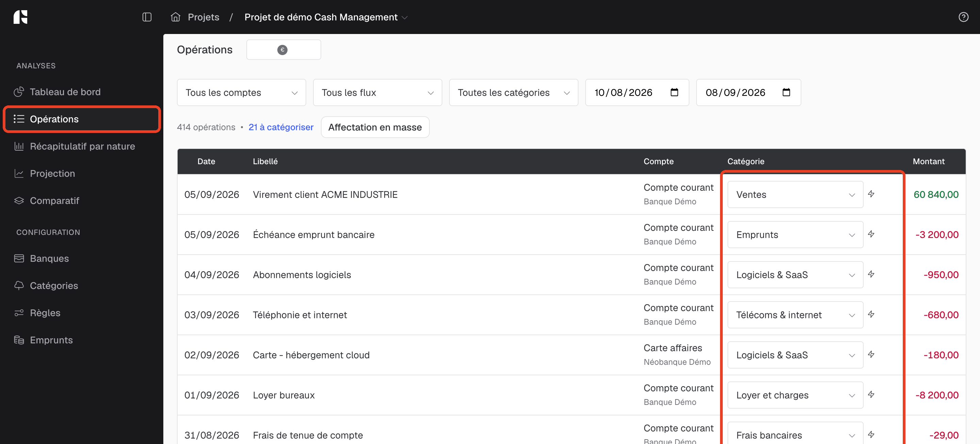The height and width of the screenshot is (444, 980).
Task: Click the lightning bolt for Échéance emprunt bancaire
Action: (x=871, y=234)
